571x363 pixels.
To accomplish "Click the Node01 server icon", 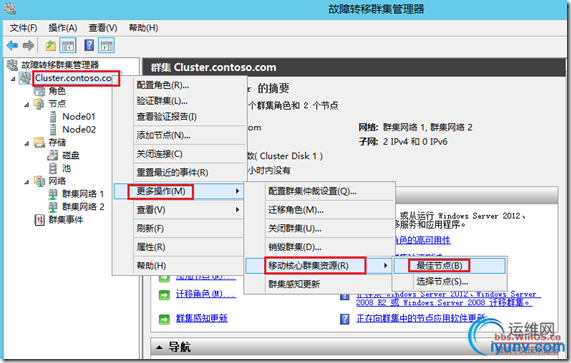I will click(x=53, y=117).
